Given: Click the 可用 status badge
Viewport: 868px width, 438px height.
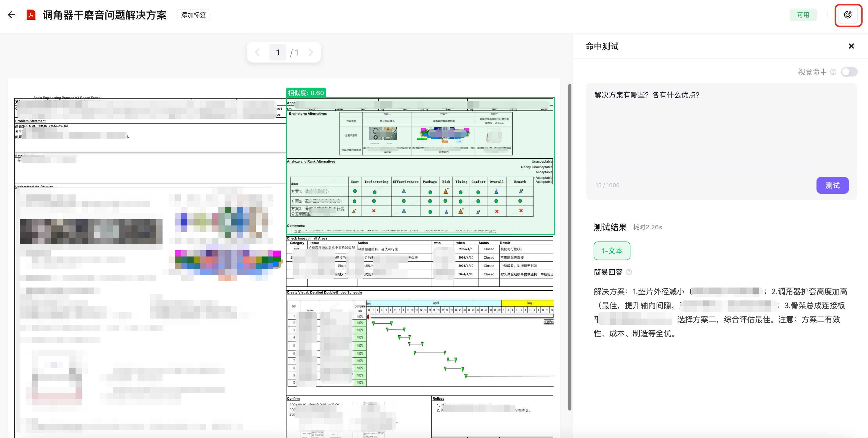Looking at the screenshot, I should 803,15.
